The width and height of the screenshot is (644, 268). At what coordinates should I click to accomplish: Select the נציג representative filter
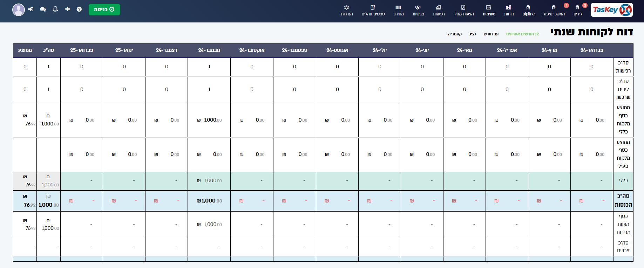click(473, 34)
